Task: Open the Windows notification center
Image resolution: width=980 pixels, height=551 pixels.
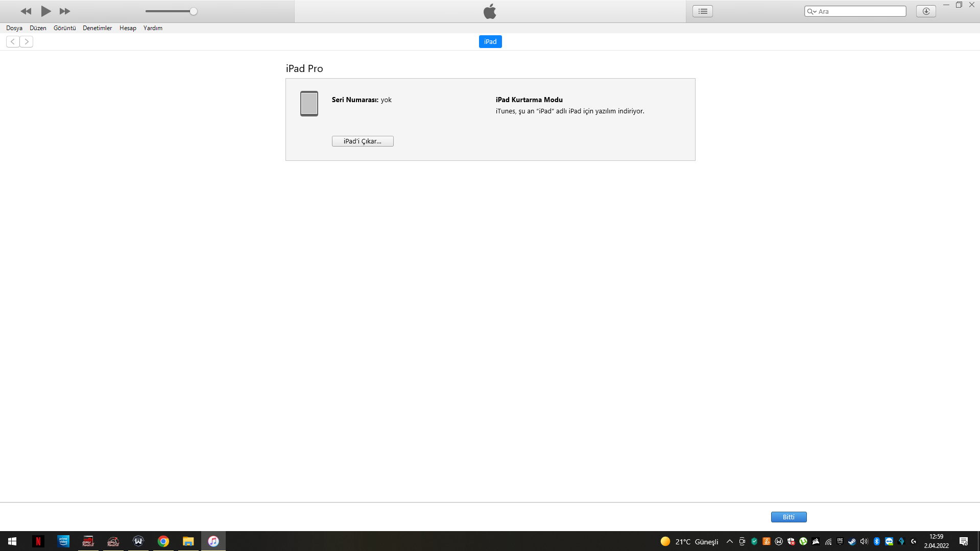Action: pyautogui.click(x=964, y=542)
